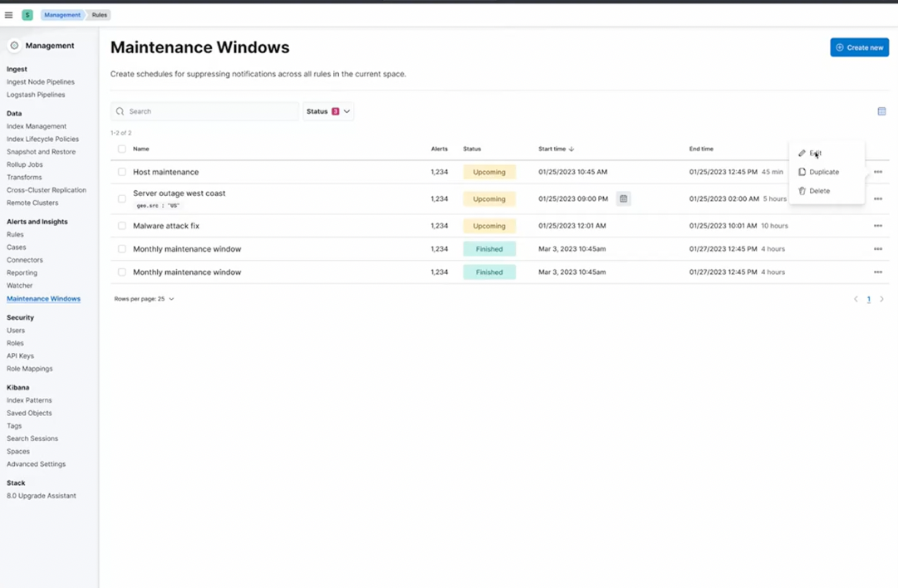Click page number 1 in pagination

(868, 299)
